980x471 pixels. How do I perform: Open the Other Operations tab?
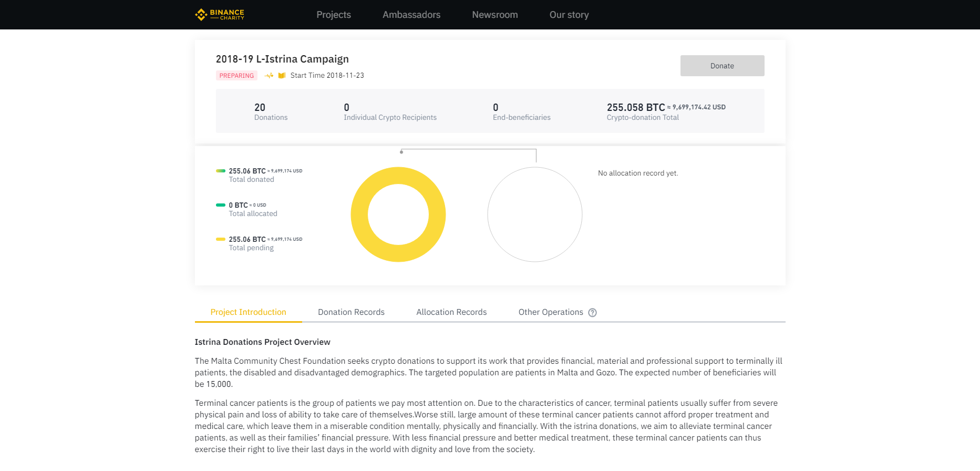(551, 312)
